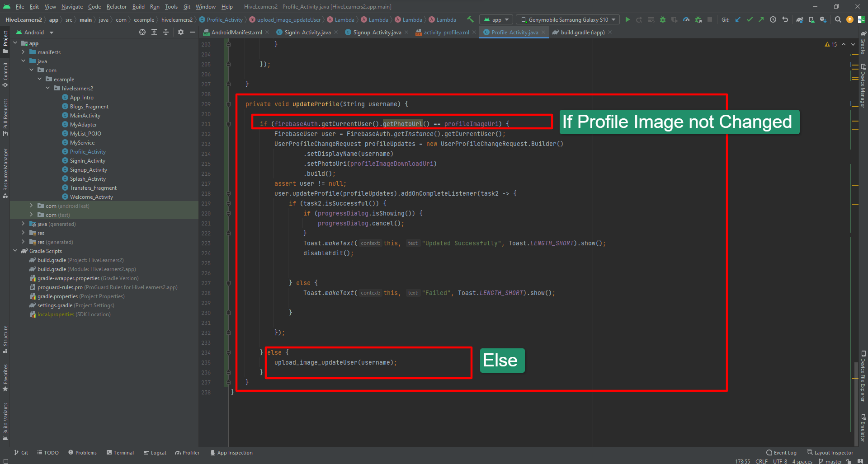Expand the res folder node
The height and width of the screenshot is (464, 868).
point(23,233)
